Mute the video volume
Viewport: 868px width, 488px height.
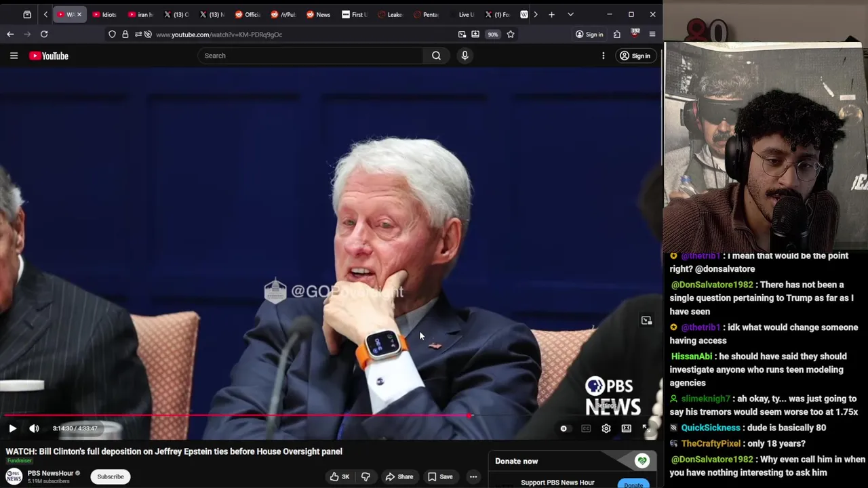34,428
